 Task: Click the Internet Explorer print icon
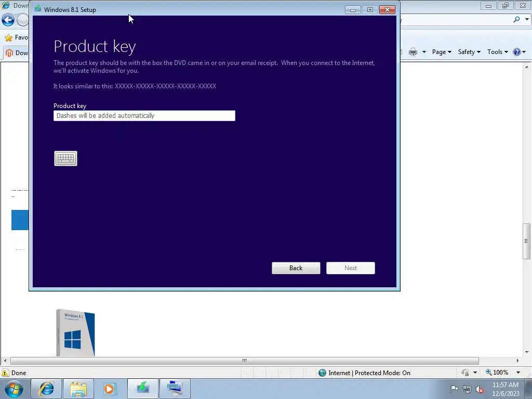(x=413, y=52)
